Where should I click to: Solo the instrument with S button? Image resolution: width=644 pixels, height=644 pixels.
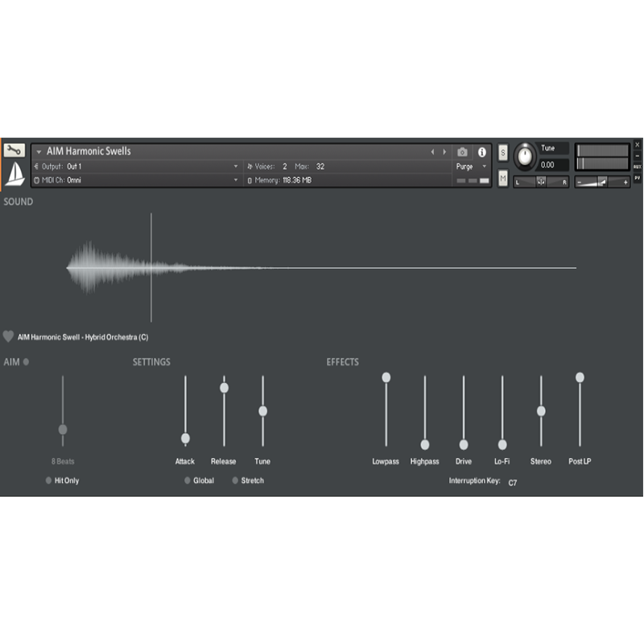pos(502,153)
